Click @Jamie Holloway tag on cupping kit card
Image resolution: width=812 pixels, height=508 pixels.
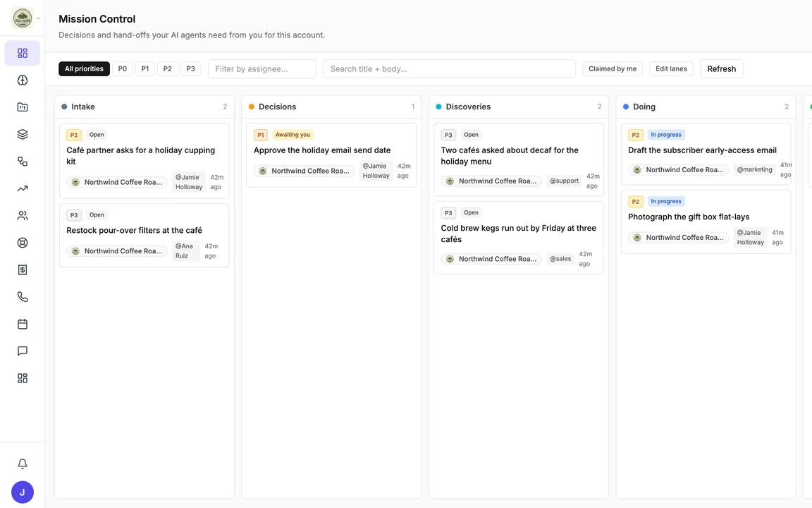click(x=188, y=182)
